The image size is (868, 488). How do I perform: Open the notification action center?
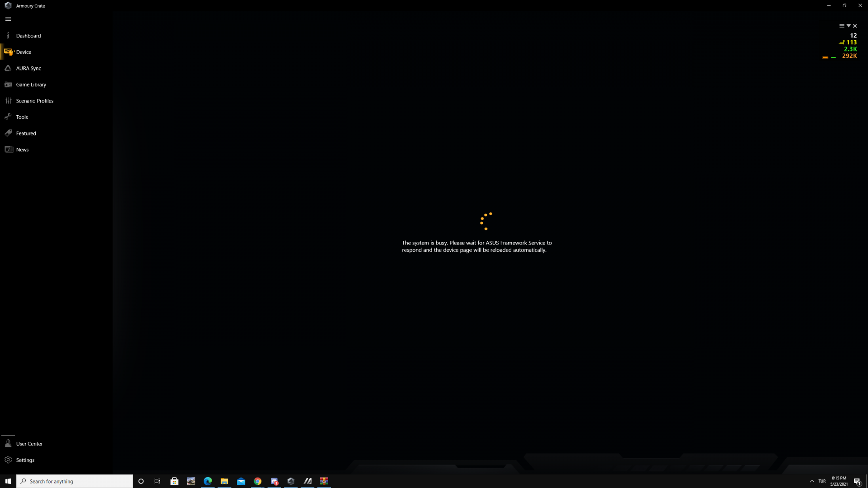pos(857,481)
